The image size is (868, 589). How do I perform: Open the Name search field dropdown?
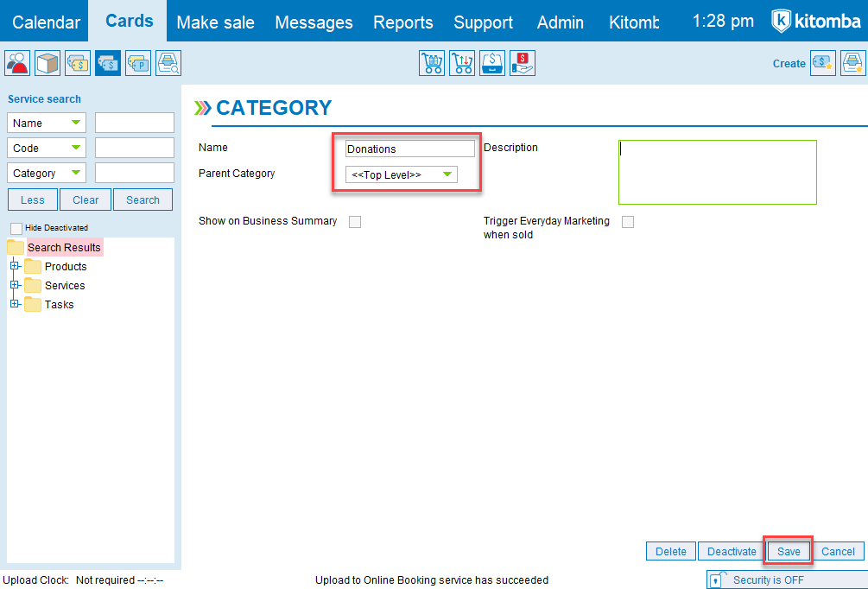click(x=47, y=123)
